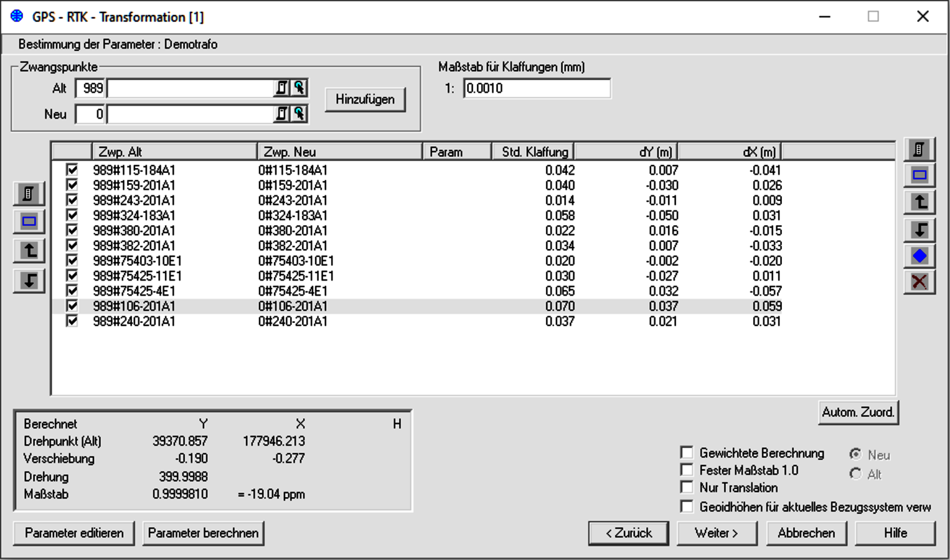The image size is (950, 560).
Task: Click the Hinzufügen button
Action: tap(365, 100)
